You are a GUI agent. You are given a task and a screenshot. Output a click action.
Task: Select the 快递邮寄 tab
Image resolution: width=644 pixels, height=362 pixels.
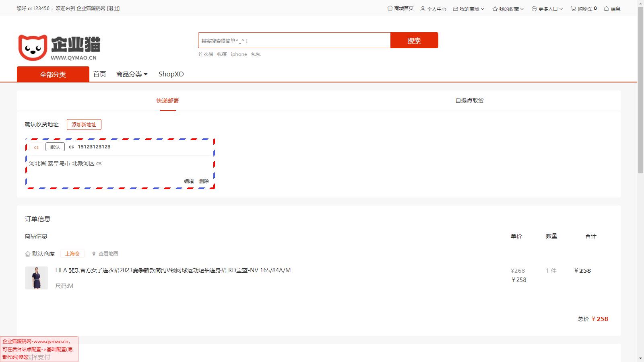pyautogui.click(x=167, y=101)
